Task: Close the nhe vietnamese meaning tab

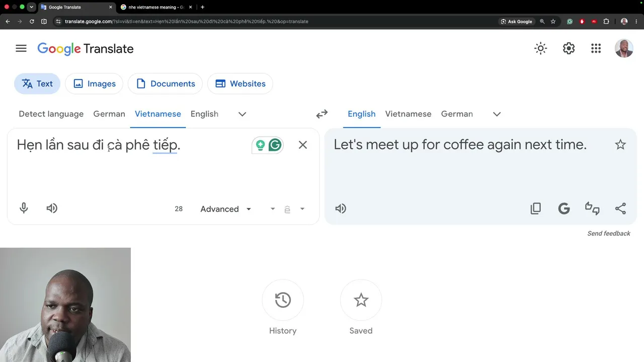Action: coord(191,7)
